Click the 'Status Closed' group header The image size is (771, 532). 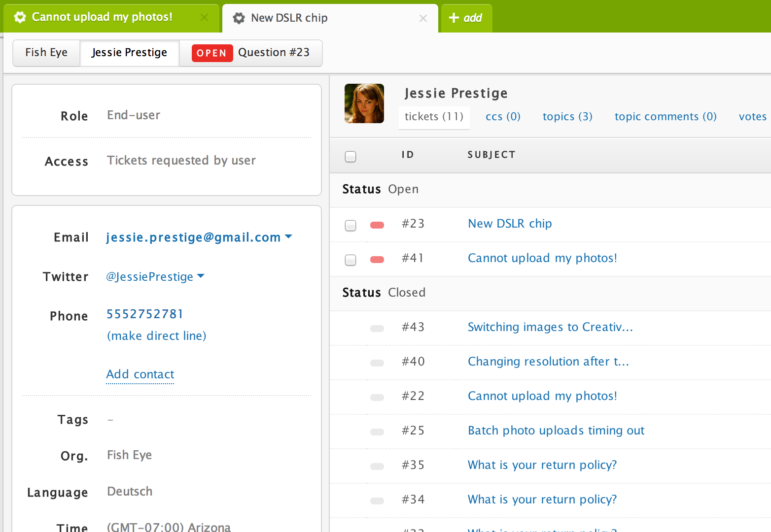pyautogui.click(x=550, y=293)
